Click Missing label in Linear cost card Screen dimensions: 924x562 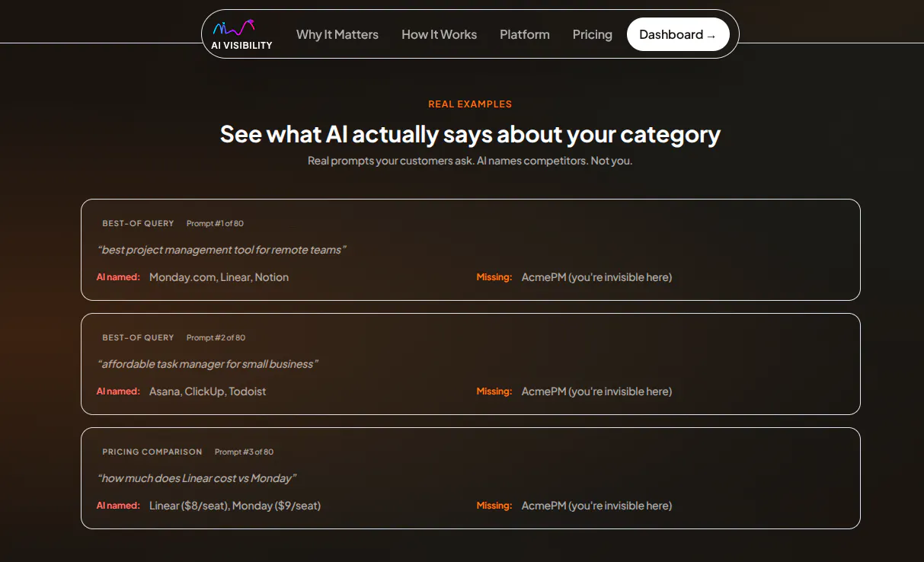[x=494, y=506]
